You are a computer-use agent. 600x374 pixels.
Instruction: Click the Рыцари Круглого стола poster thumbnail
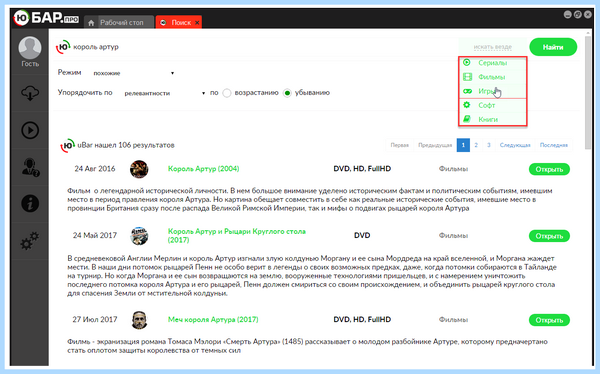click(139, 236)
